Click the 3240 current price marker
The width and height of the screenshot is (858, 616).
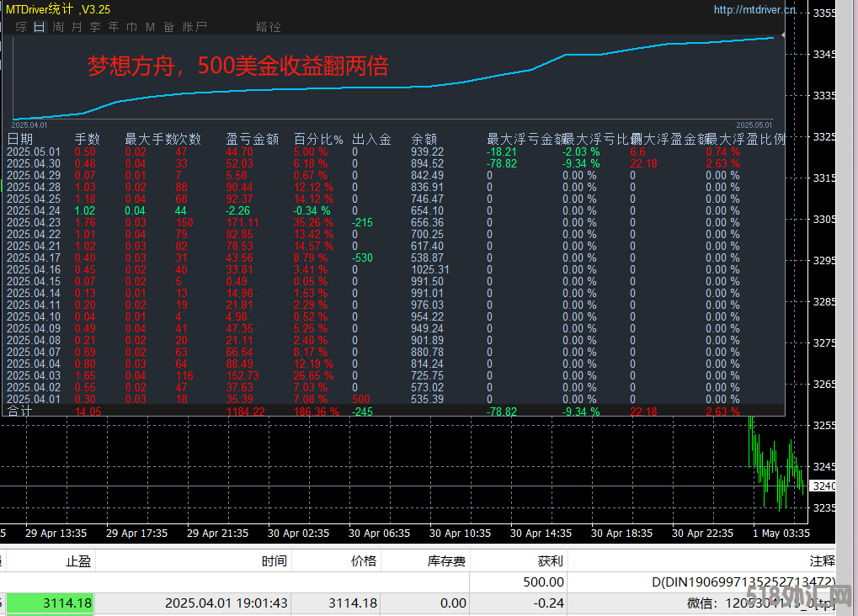click(x=823, y=486)
